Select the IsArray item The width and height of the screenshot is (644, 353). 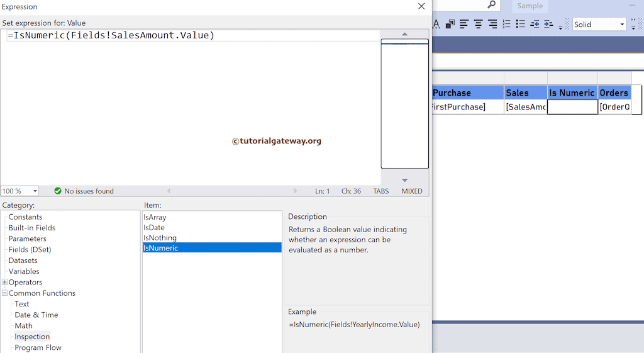(x=155, y=217)
